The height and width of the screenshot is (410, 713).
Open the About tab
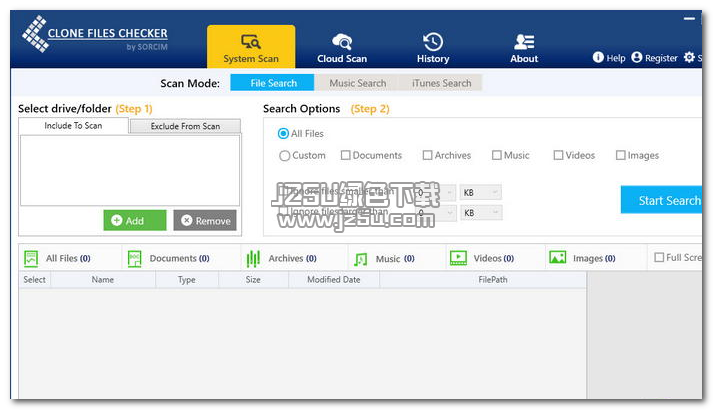pyautogui.click(x=524, y=48)
